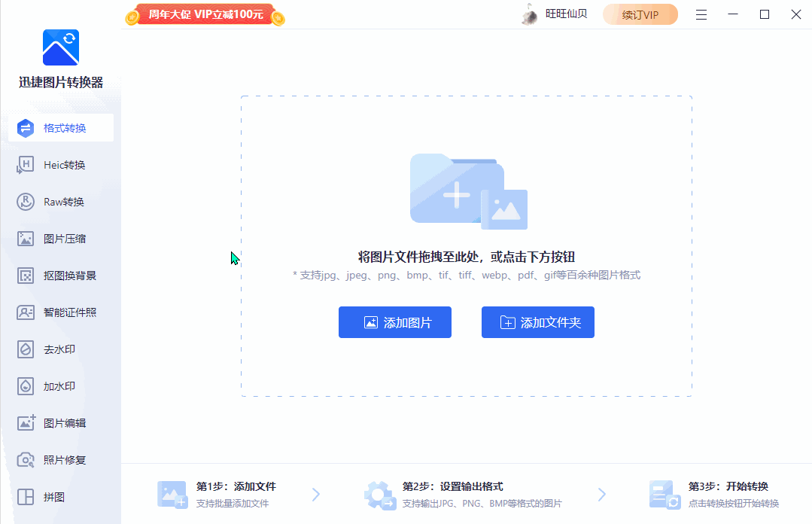This screenshot has height=524, width=812.
Task: Expand the arrow after 第1步 添加文件
Action: coord(315,494)
